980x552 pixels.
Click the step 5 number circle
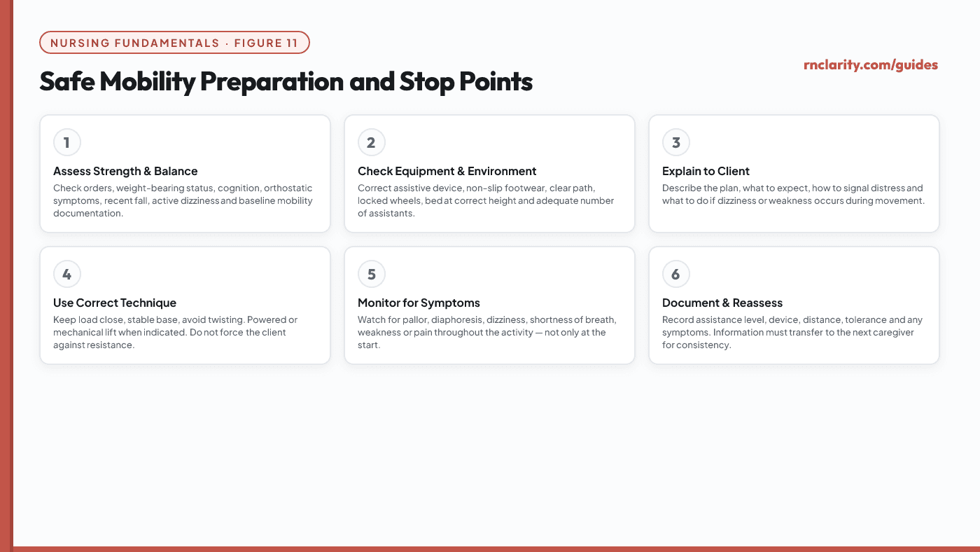point(372,275)
